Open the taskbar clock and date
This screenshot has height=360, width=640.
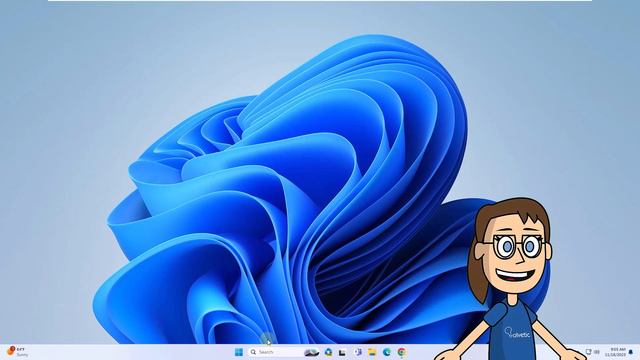pos(615,352)
